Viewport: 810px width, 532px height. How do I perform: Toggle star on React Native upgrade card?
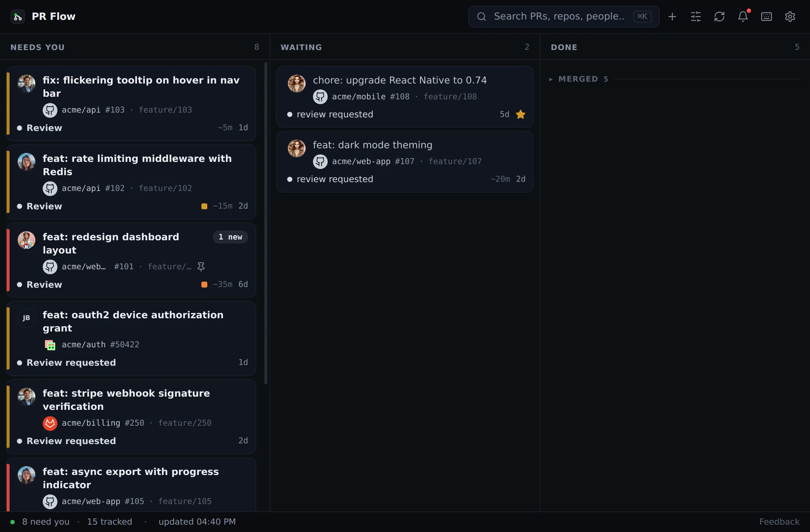tap(521, 114)
